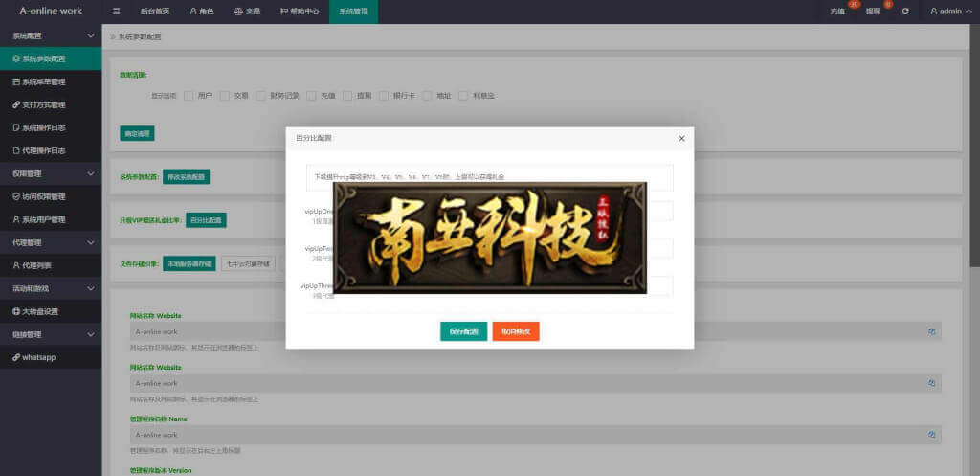The width and height of the screenshot is (980, 476).
Task: Check the 提现 checkbox in data cleanup
Action: (347, 96)
